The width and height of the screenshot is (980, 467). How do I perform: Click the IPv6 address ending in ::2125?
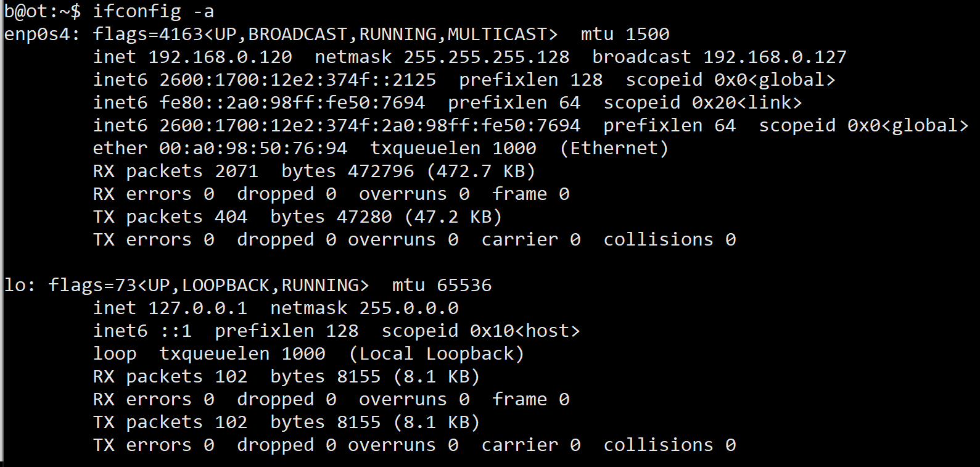point(297,80)
